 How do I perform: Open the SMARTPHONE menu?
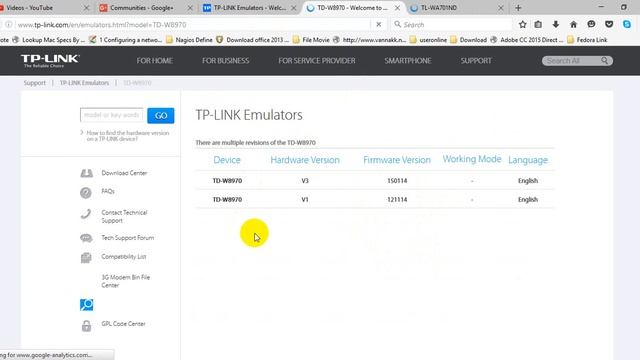click(407, 60)
